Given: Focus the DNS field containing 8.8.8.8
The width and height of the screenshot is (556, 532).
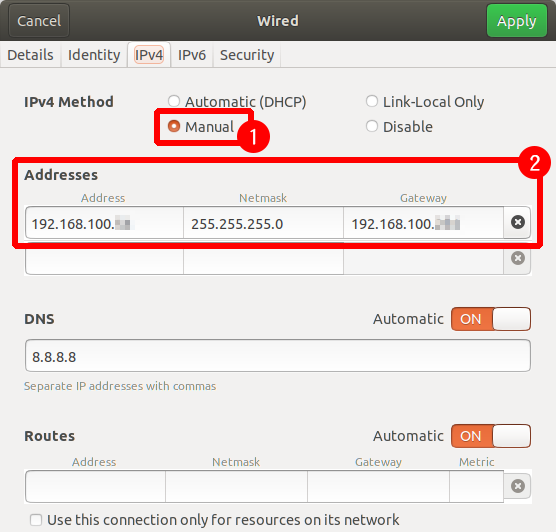Looking at the screenshot, I should (278, 356).
